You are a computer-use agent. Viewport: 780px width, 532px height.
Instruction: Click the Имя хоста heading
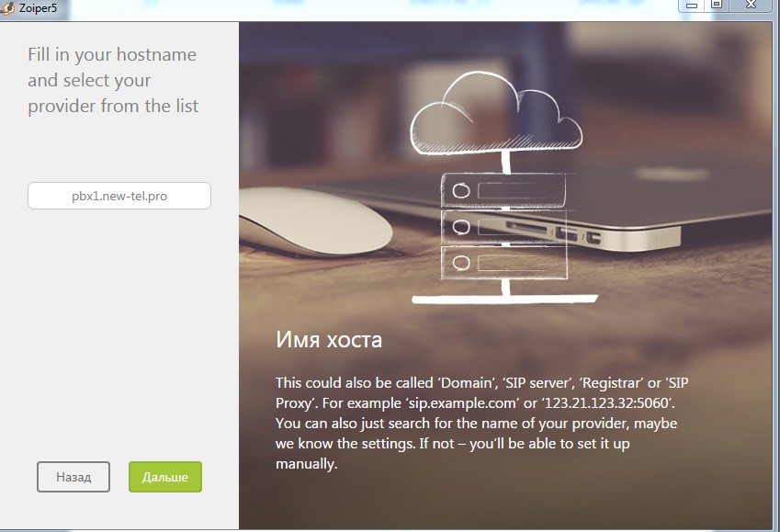(329, 340)
